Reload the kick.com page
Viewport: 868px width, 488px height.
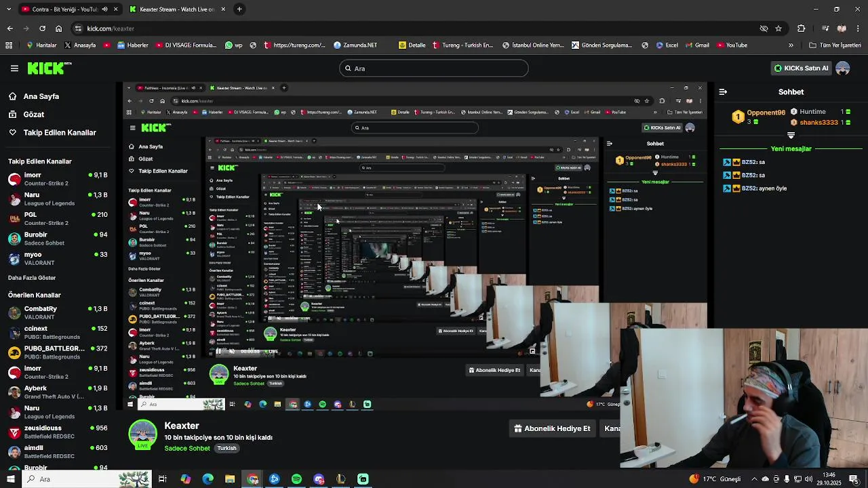[x=42, y=28]
